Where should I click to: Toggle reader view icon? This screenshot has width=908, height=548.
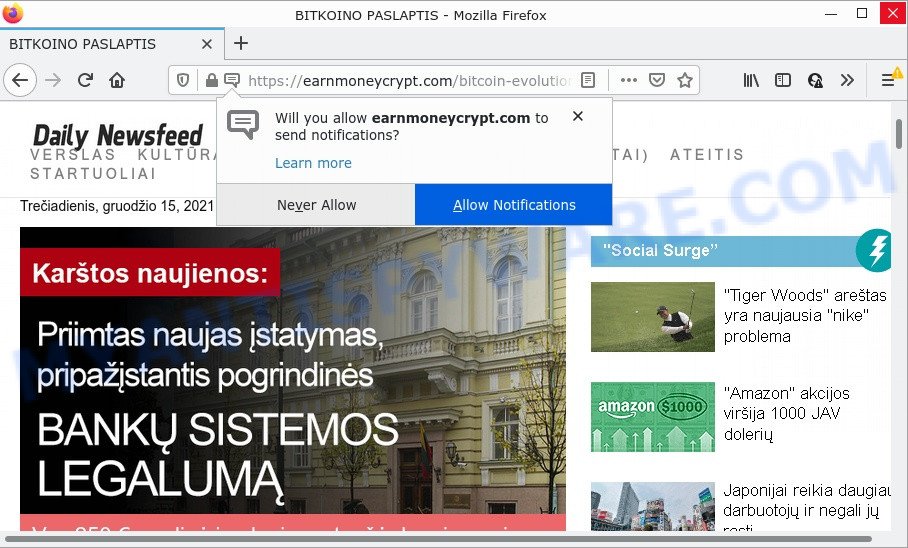click(588, 80)
